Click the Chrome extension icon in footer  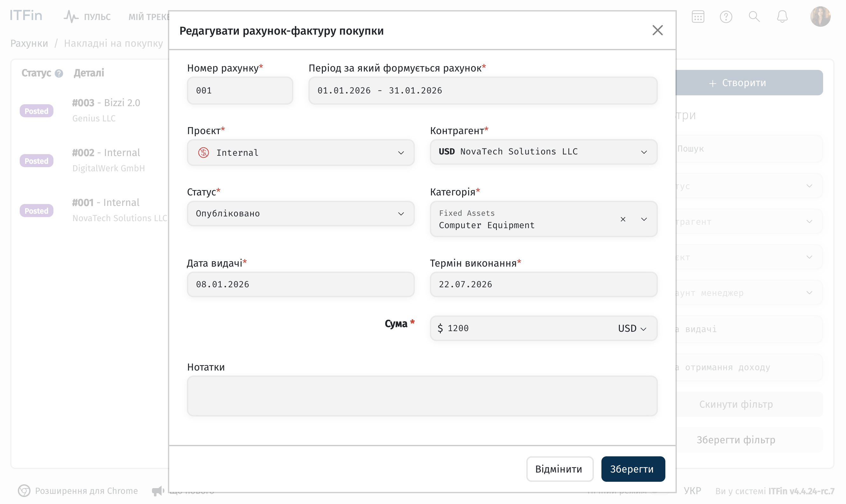click(x=24, y=490)
